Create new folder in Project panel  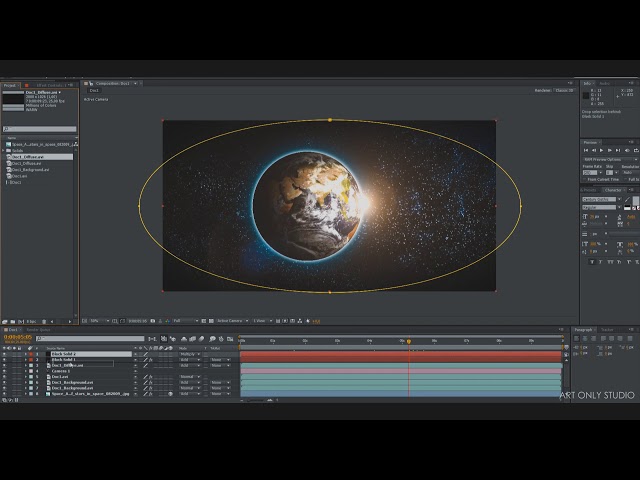pyautogui.click(x=13, y=322)
